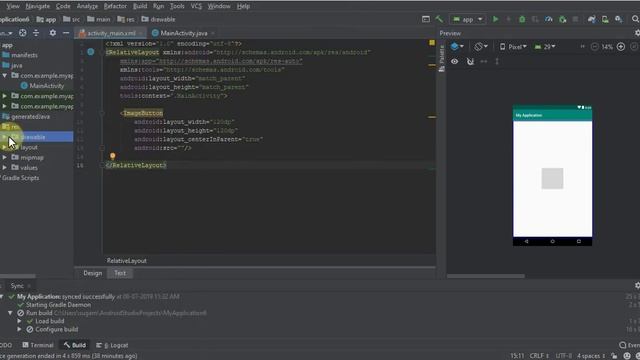
Task: Open the Refactor menu
Action: (115, 6)
